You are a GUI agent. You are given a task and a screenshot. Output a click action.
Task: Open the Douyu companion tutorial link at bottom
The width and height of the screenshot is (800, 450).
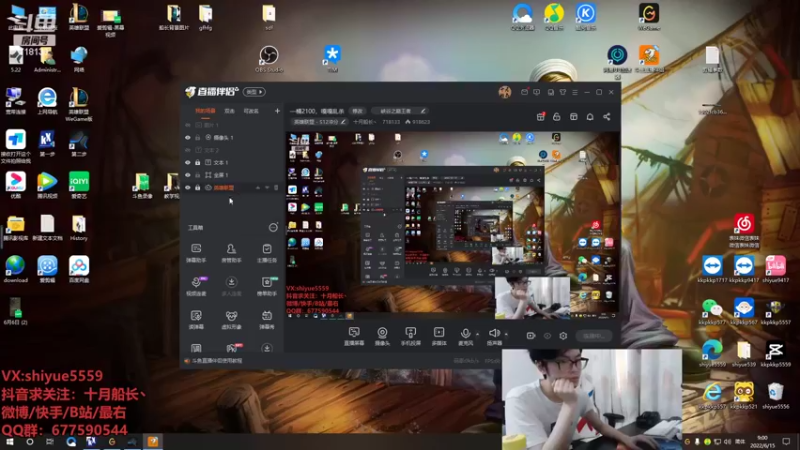click(214, 361)
